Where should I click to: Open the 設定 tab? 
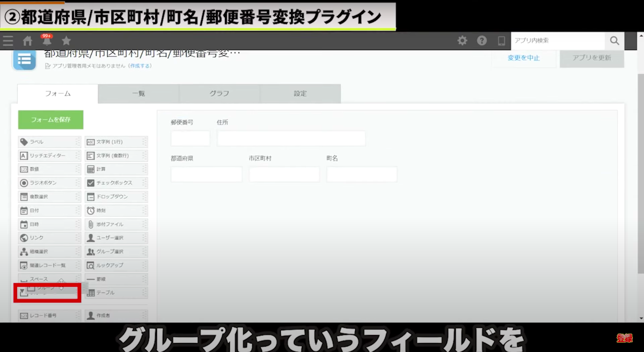300,94
